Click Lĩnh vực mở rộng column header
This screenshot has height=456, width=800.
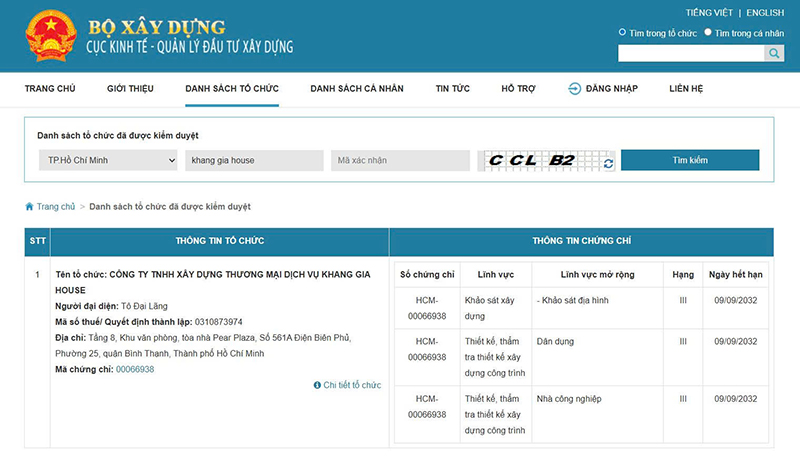click(x=597, y=274)
